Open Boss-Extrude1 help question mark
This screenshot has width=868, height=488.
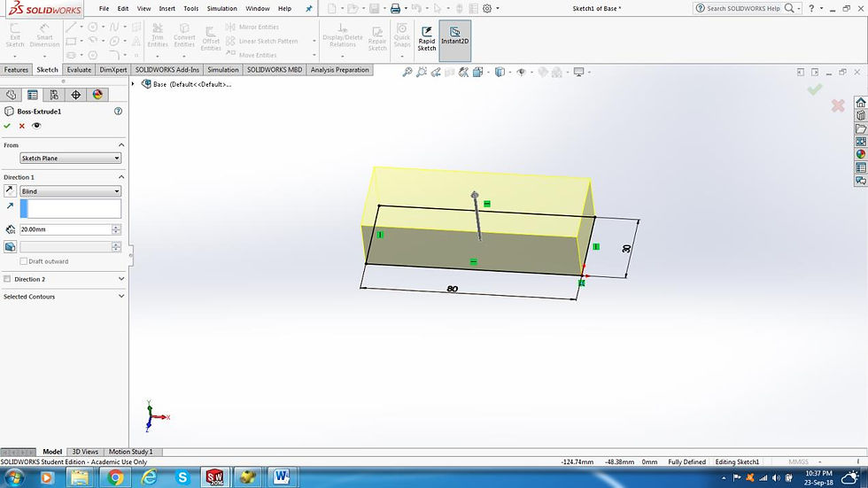click(x=118, y=112)
